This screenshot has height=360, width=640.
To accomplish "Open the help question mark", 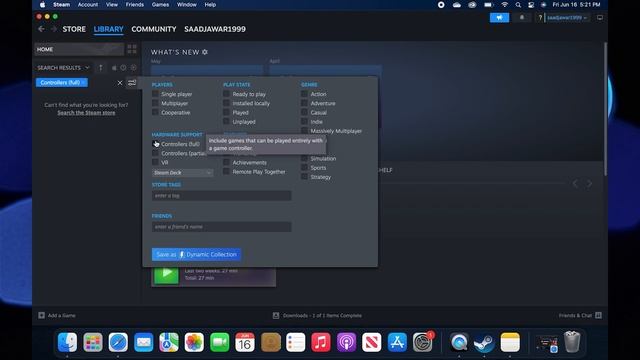I will pyautogui.click(x=540, y=18).
